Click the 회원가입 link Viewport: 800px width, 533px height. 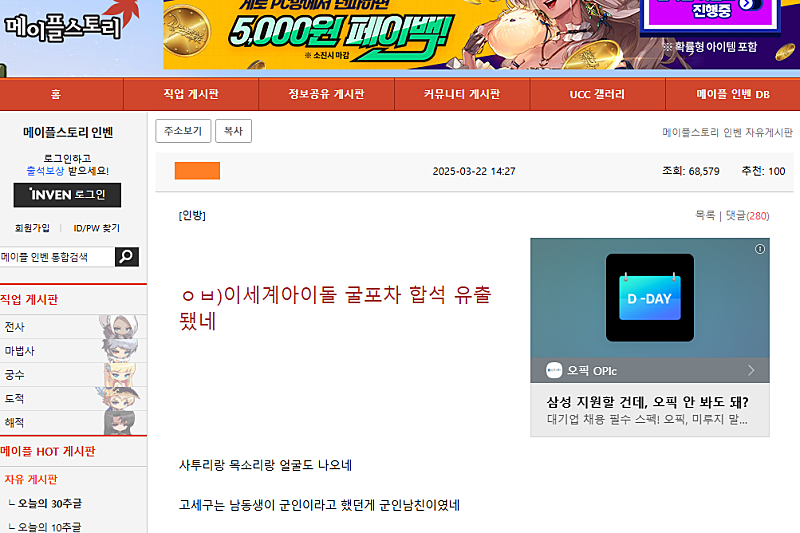(x=32, y=228)
